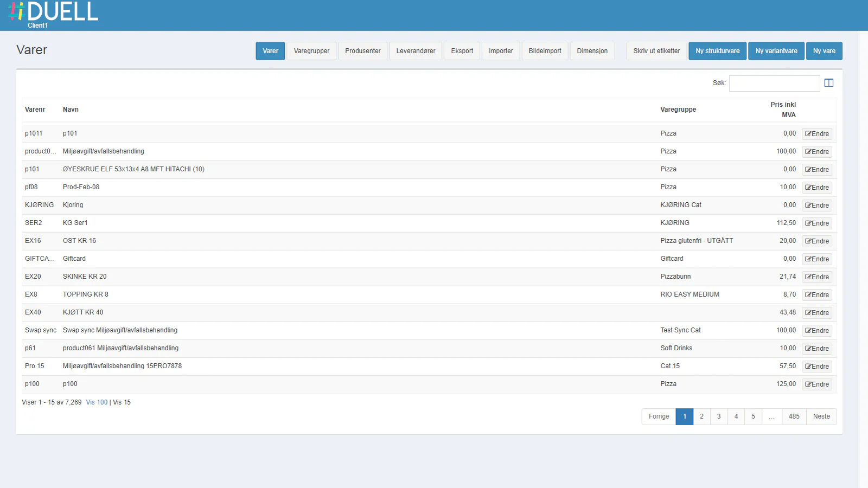Create a new product with Ny vare
The height and width of the screenshot is (488, 868).
[x=824, y=51]
